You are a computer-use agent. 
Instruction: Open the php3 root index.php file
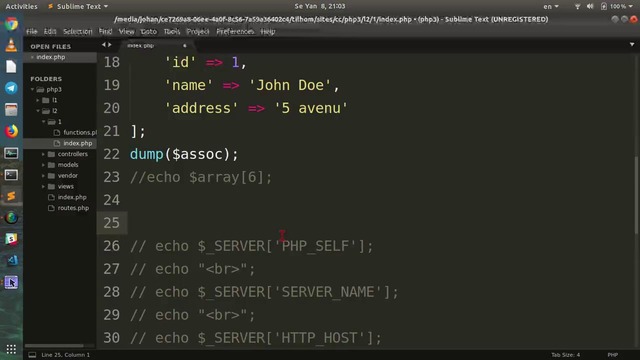(x=72, y=197)
